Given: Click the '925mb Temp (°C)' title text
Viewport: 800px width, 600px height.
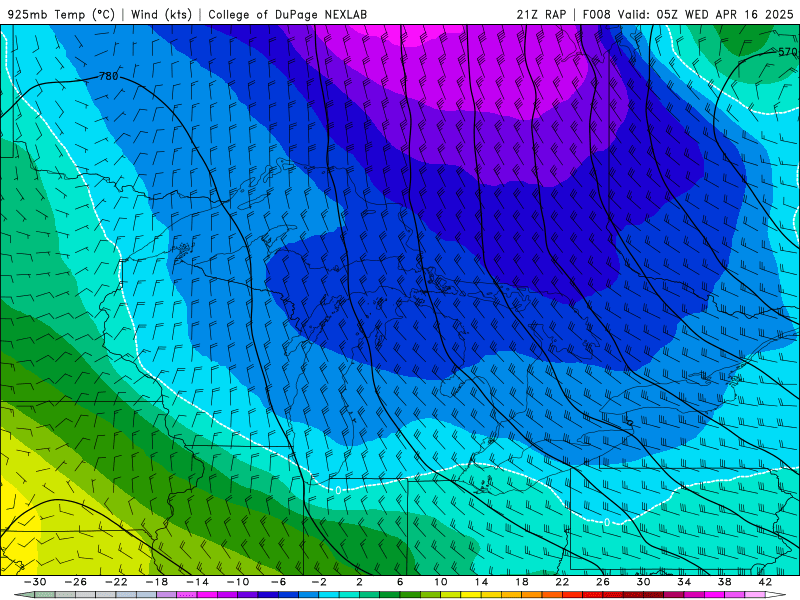Looking at the screenshot, I should click(61, 14).
